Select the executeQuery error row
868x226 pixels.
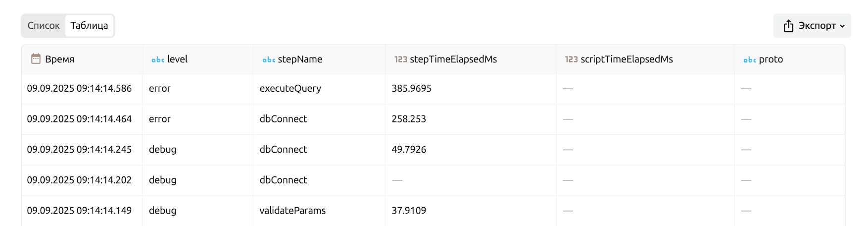tap(290, 89)
